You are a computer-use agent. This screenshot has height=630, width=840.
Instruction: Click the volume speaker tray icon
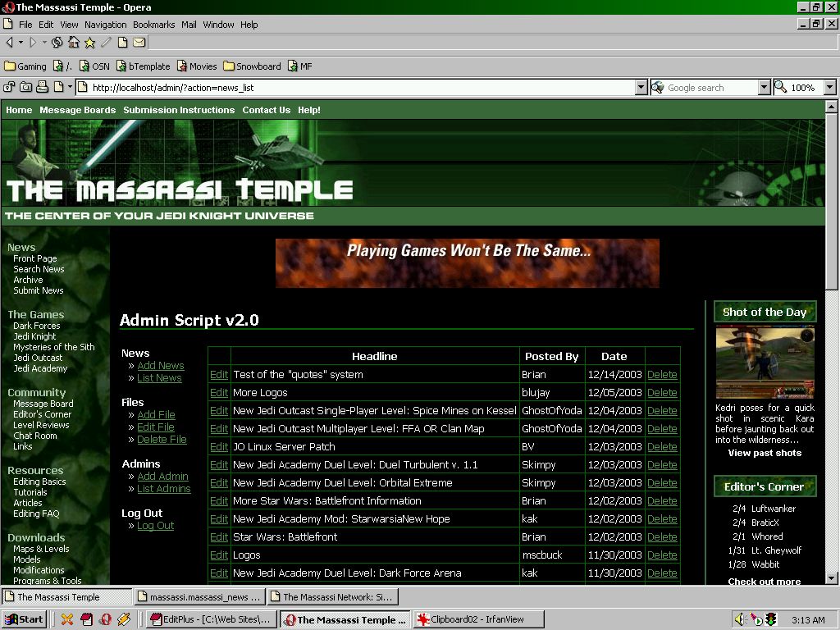click(x=741, y=619)
